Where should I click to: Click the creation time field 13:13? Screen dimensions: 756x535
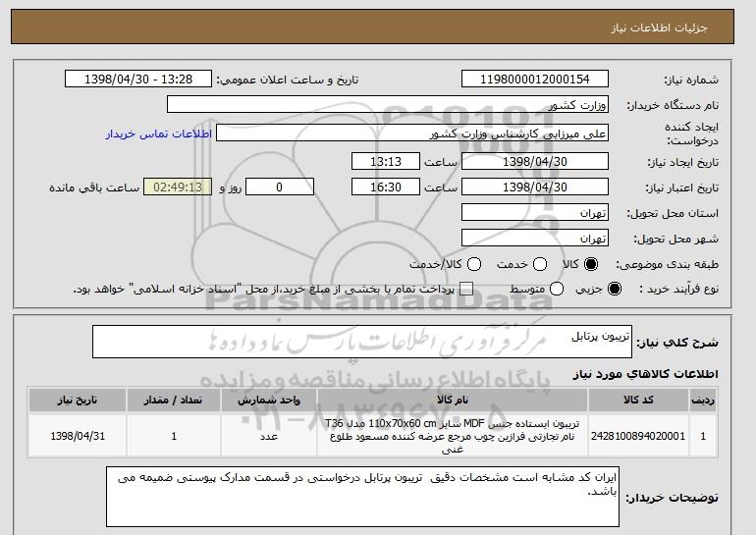(386, 161)
